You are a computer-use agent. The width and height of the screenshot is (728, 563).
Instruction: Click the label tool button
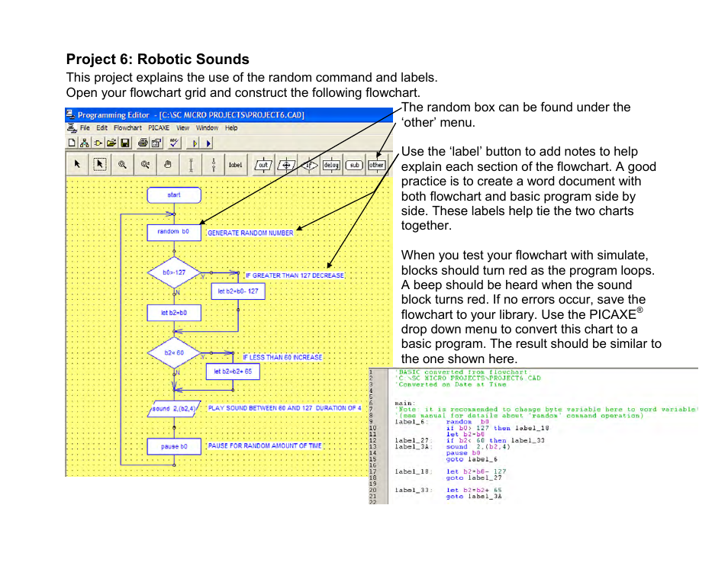pos(235,165)
